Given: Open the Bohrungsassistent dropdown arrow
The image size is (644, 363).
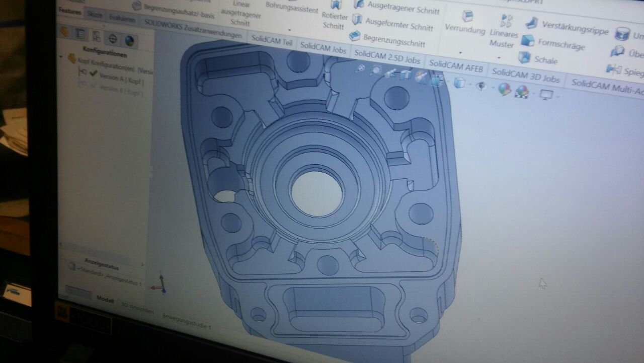Looking at the screenshot, I should tap(290, 31).
